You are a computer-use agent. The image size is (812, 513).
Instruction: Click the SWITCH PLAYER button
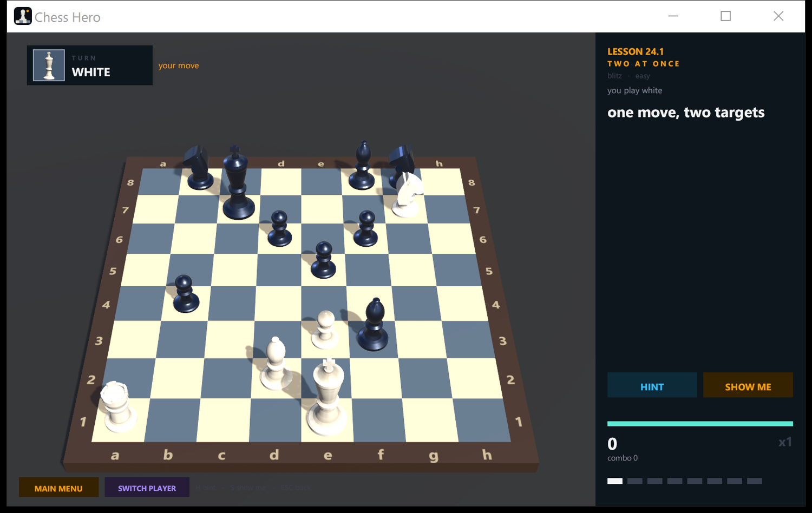click(x=147, y=487)
